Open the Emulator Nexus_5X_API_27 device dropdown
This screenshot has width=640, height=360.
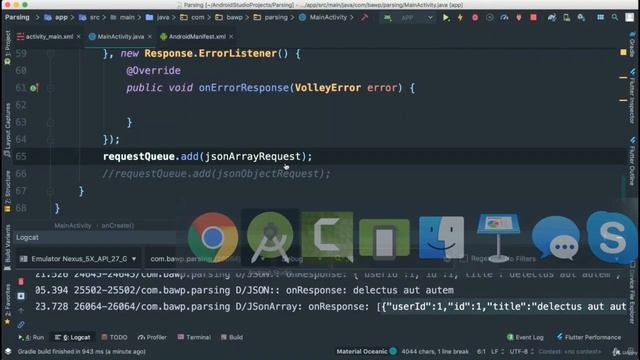78,259
